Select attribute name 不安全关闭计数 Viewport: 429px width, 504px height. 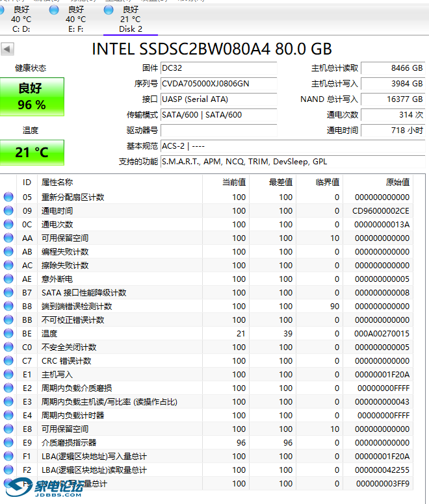[x=69, y=347]
